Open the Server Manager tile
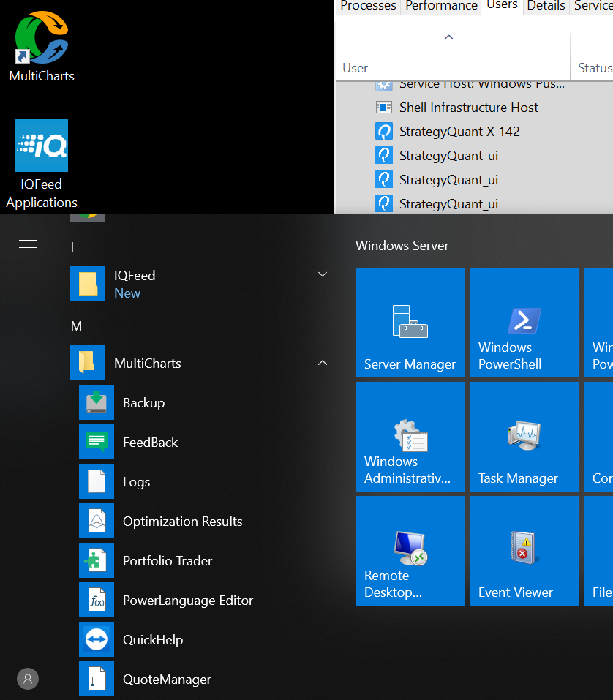 pyautogui.click(x=410, y=323)
